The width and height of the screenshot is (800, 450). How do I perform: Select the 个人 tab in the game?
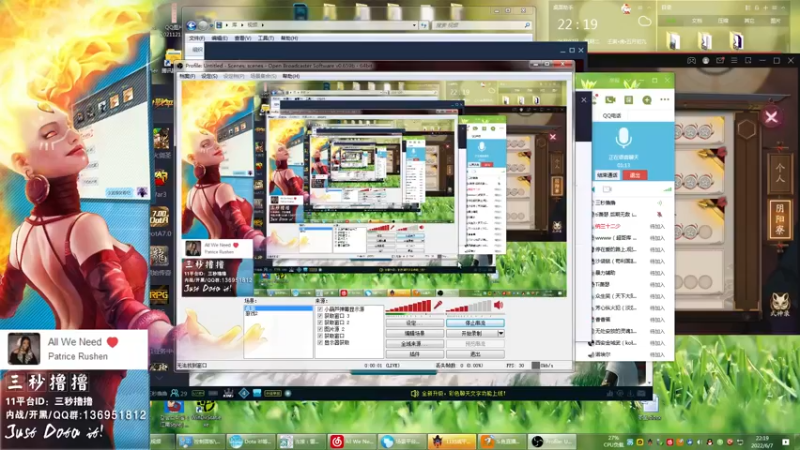780,172
